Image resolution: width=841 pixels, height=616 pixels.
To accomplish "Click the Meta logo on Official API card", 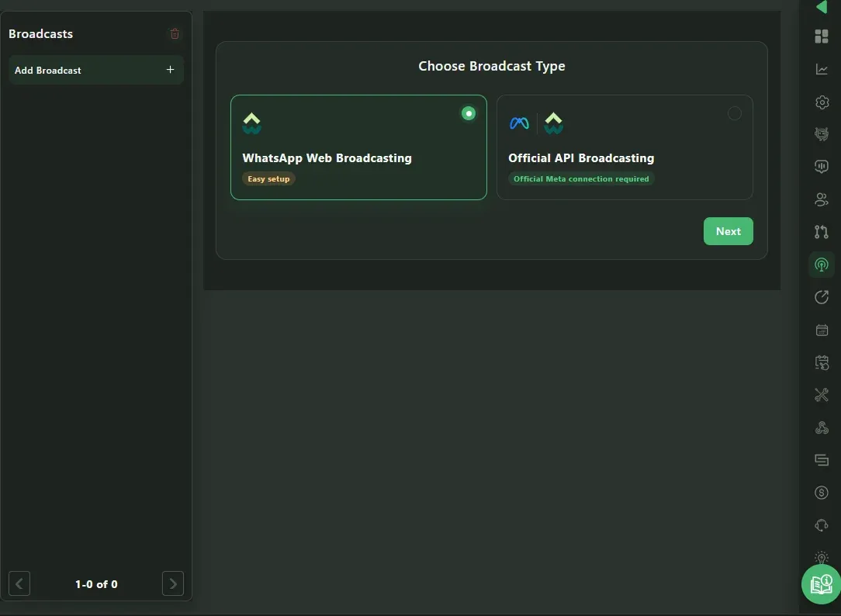I will 519,123.
